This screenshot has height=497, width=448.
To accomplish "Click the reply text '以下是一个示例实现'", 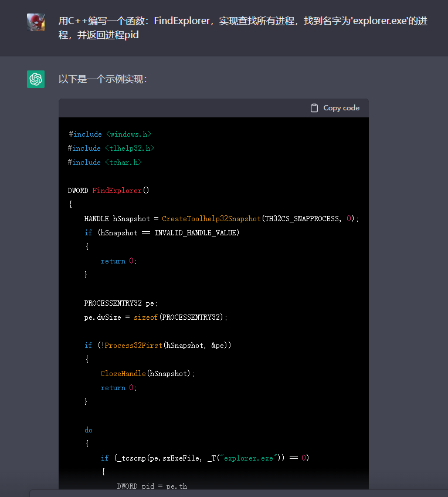I will coord(103,79).
